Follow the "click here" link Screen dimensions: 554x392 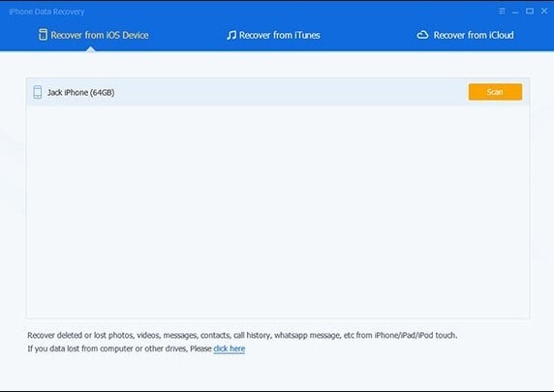(x=229, y=348)
